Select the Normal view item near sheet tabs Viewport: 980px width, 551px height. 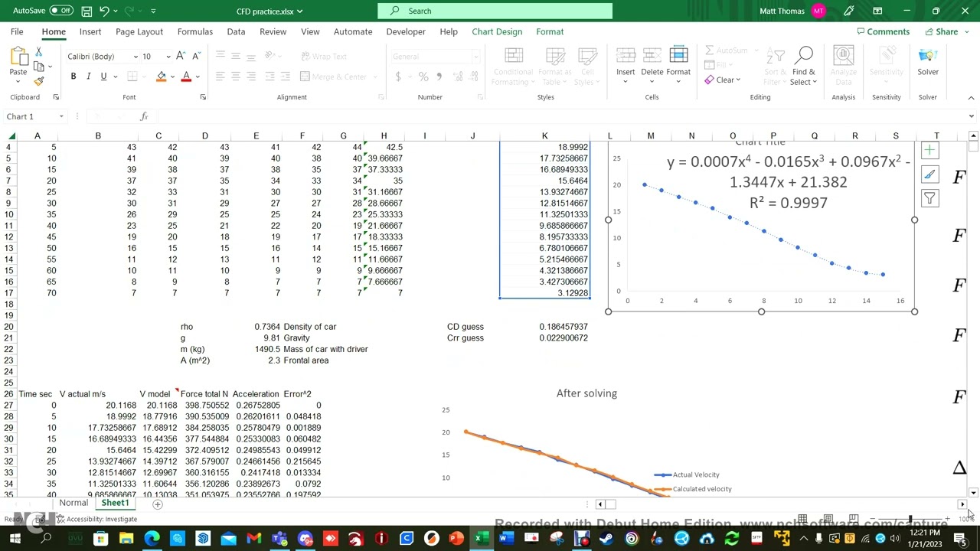tap(73, 503)
